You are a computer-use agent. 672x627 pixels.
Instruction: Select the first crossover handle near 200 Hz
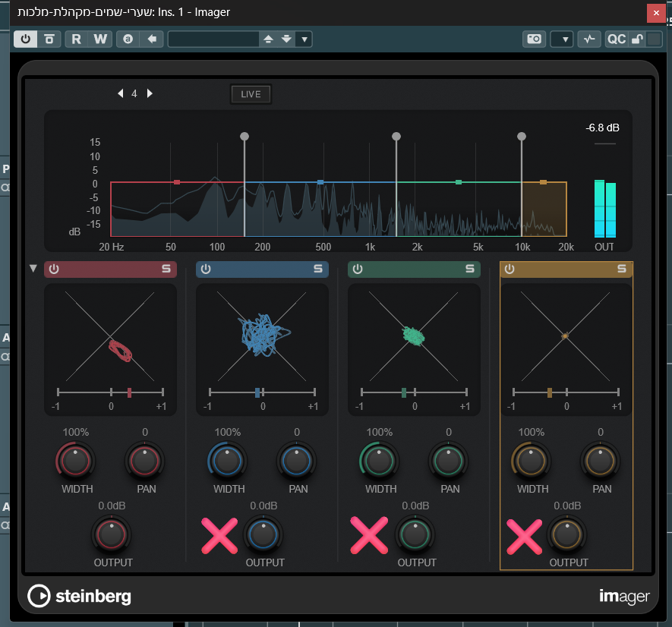(x=245, y=137)
